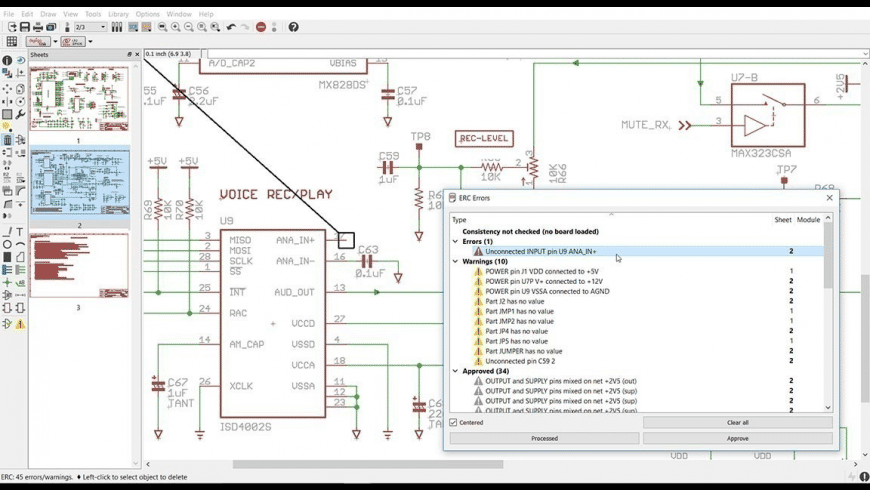Select the Rotate tool
This screenshot has height=490, width=870.
pos(21,102)
